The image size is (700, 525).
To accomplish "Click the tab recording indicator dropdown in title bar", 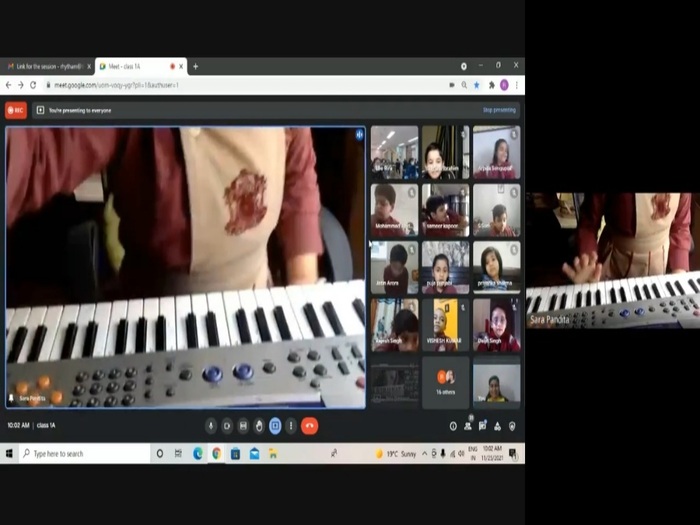I will click(x=464, y=66).
